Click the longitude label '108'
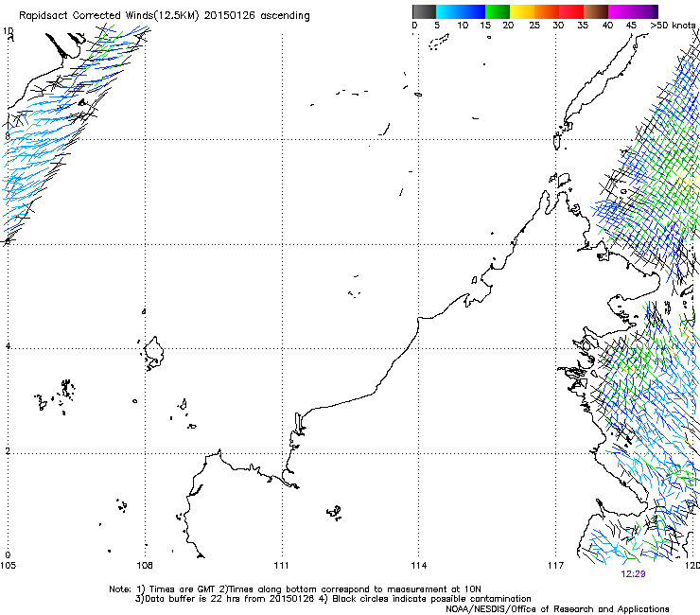 (x=145, y=566)
